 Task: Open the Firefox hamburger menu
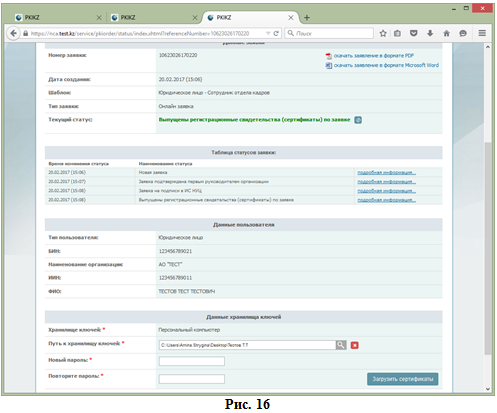482,33
